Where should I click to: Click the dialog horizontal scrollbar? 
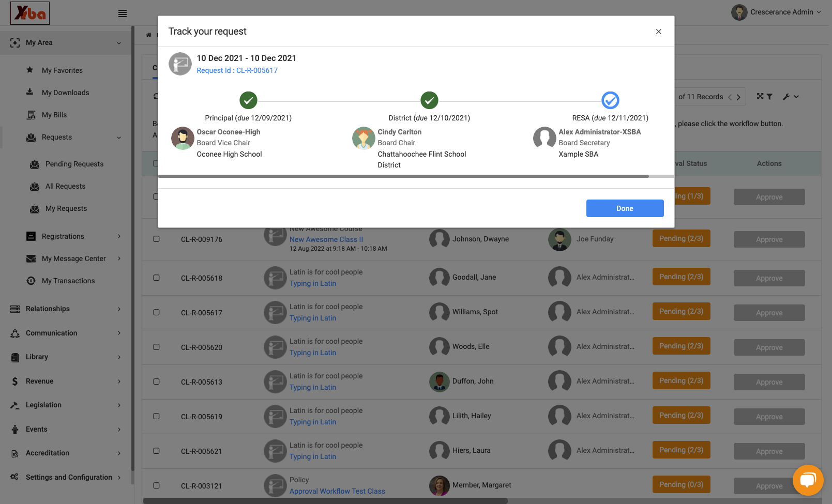click(403, 176)
